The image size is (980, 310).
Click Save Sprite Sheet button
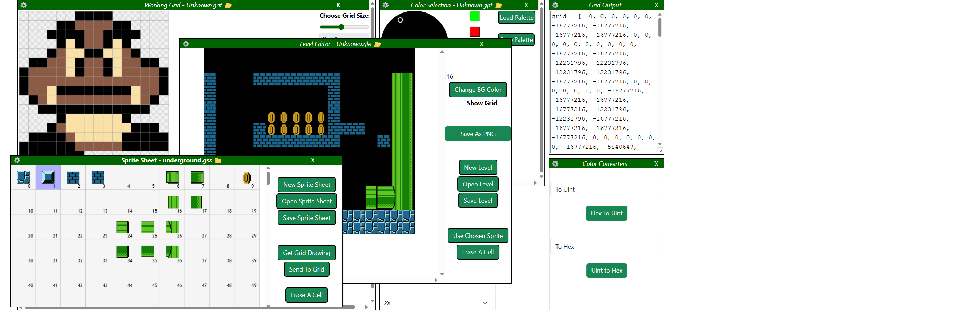pos(306,218)
